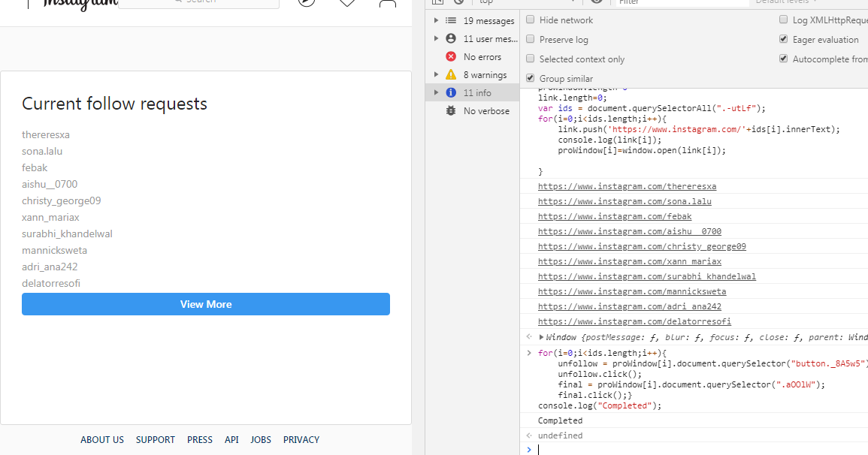Uncheck the Eager evaluation checkbox
Image resolution: width=868 pixels, height=455 pixels.
[783, 39]
